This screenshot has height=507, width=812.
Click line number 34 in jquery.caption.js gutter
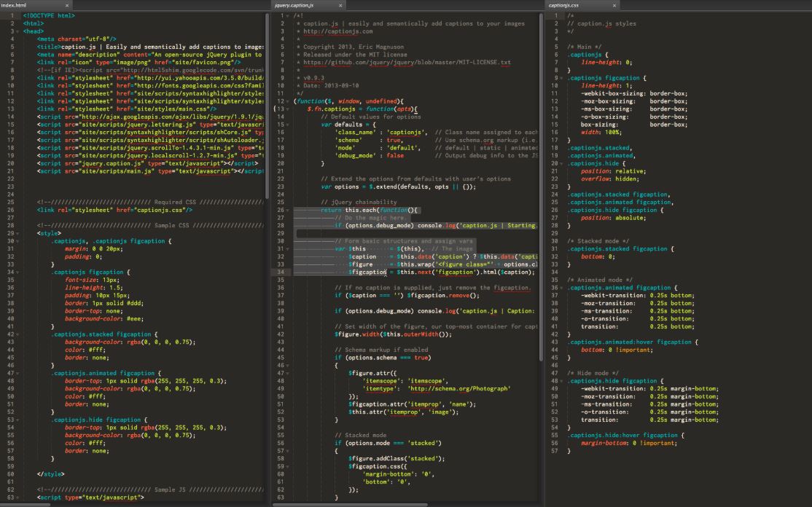coord(281,272)
